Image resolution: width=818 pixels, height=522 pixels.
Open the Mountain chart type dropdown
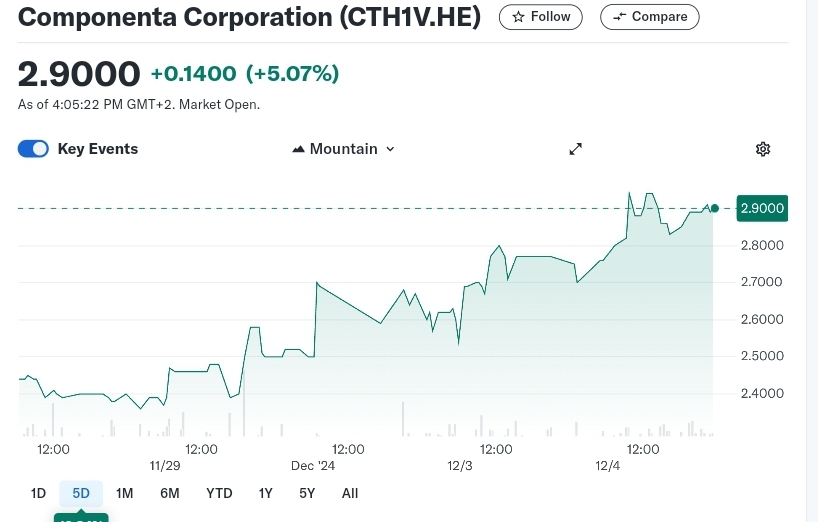pos(343,149)
